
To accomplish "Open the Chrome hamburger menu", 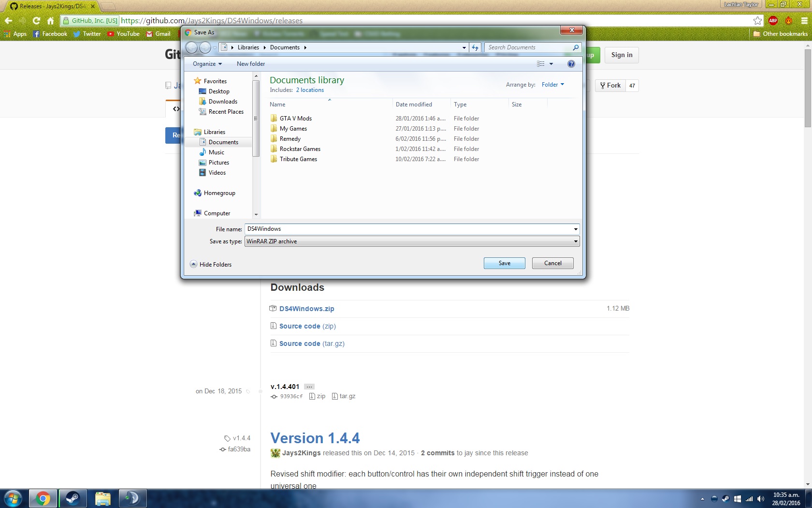I will tap(804, 20).
